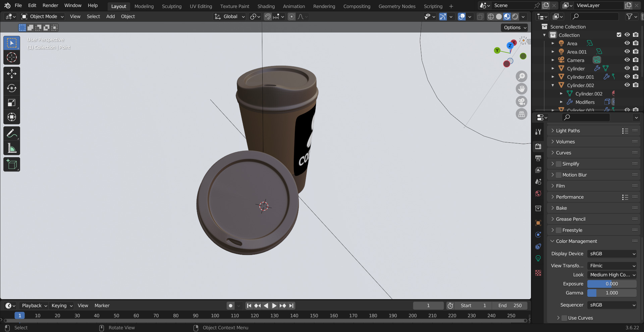Image resolution: width=644 pixels, height=332 pixels.
Task: Select the Cursor tool in the toolbar
Action: (12, 57)
